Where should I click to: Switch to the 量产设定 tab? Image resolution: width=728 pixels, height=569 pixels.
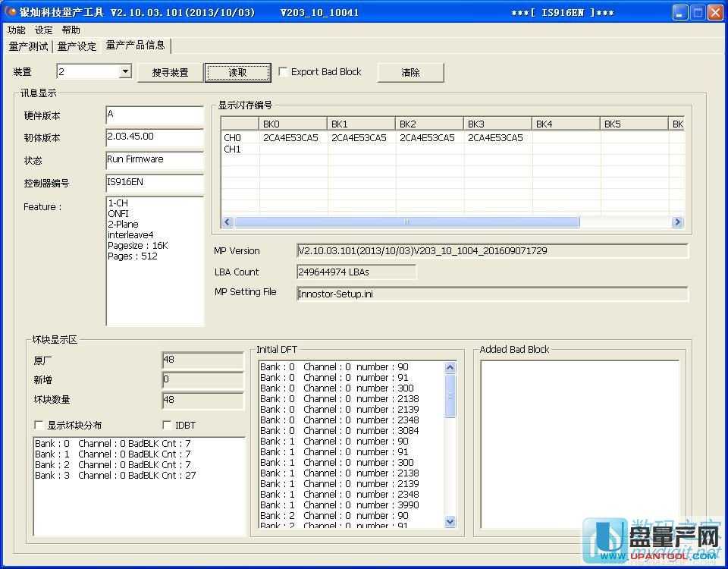point(77,46)
